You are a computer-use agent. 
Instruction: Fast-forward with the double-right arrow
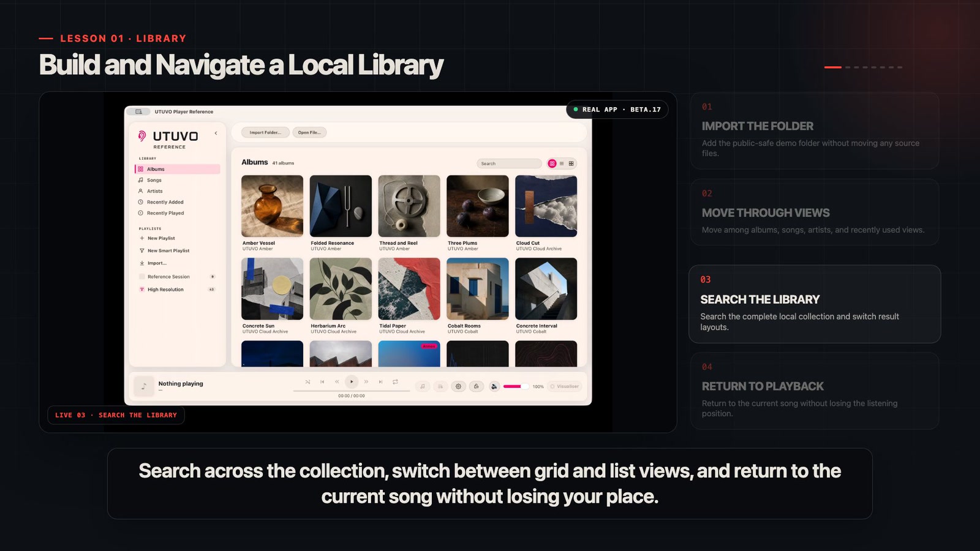tap(366, 382)
